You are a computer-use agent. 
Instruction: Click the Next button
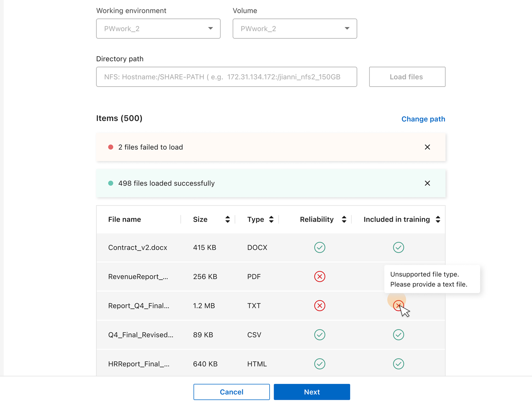point(312,392)
